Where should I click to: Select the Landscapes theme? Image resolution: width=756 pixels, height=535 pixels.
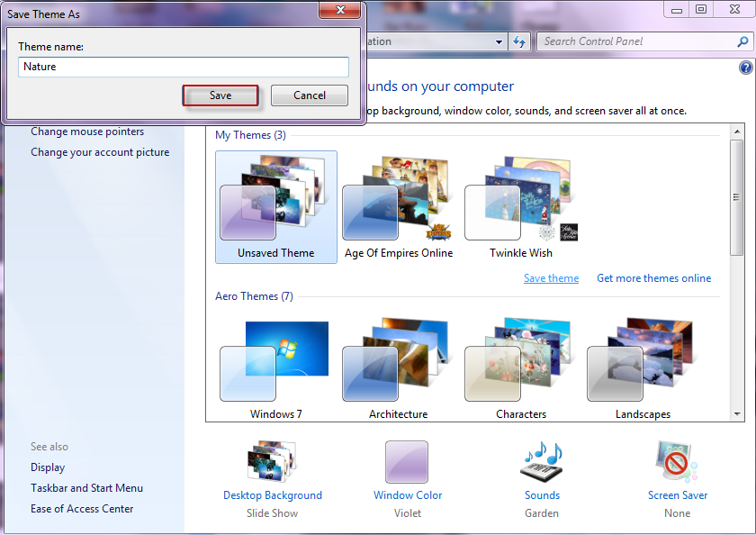pyautogui.click(x=643, y=369)
